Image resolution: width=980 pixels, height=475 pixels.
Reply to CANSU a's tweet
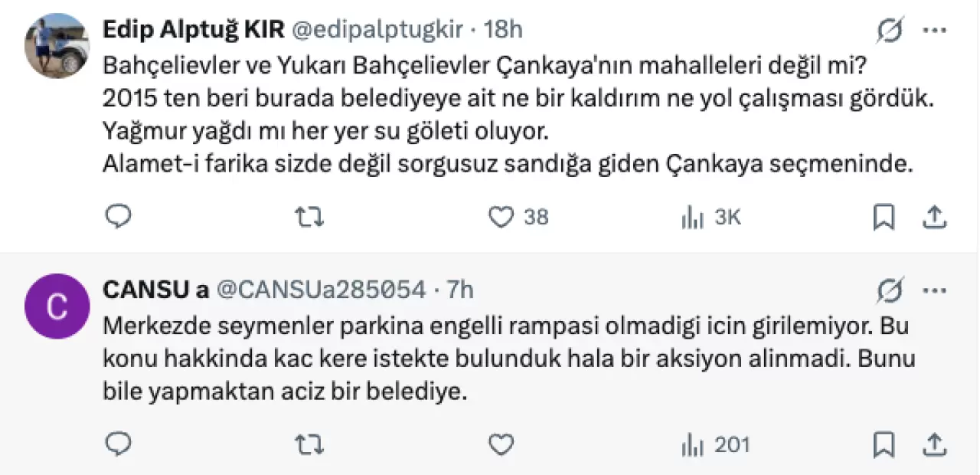tap(118, 444)
